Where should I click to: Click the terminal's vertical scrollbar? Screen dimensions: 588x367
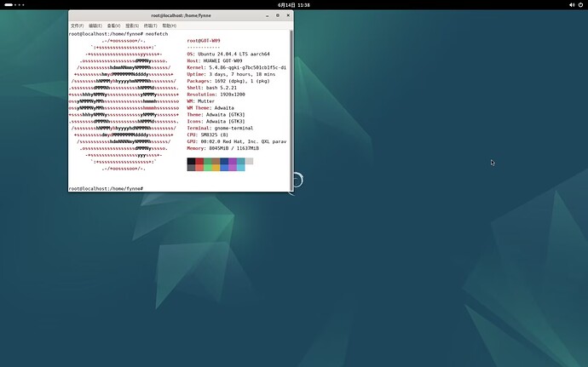(291, 111)
